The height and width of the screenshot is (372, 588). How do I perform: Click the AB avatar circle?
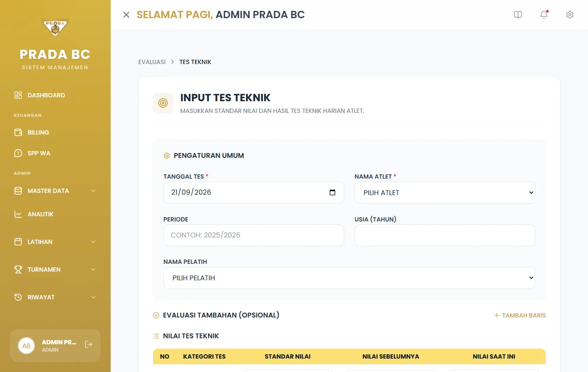click(26, 346)
